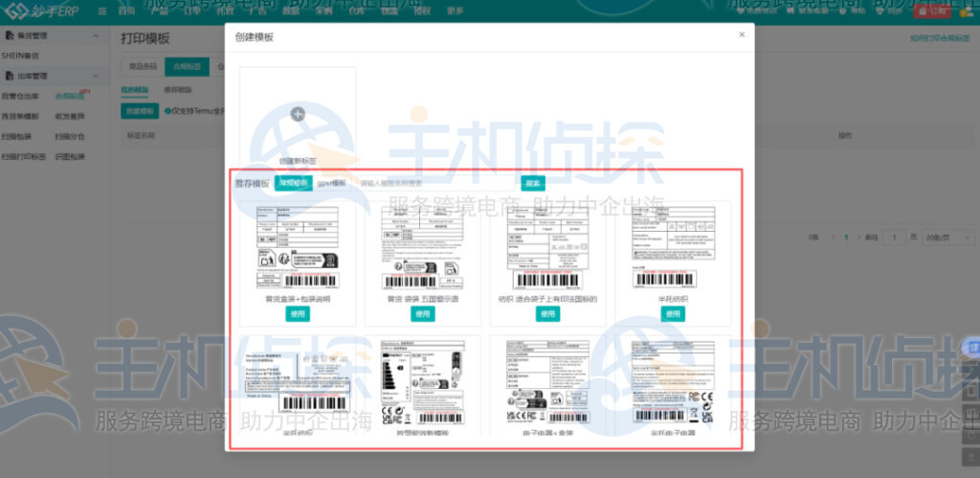Click the info icon next to the Temu notice
Image resolution: width=980 pixels, height=478 pixels.
point(167,111)
